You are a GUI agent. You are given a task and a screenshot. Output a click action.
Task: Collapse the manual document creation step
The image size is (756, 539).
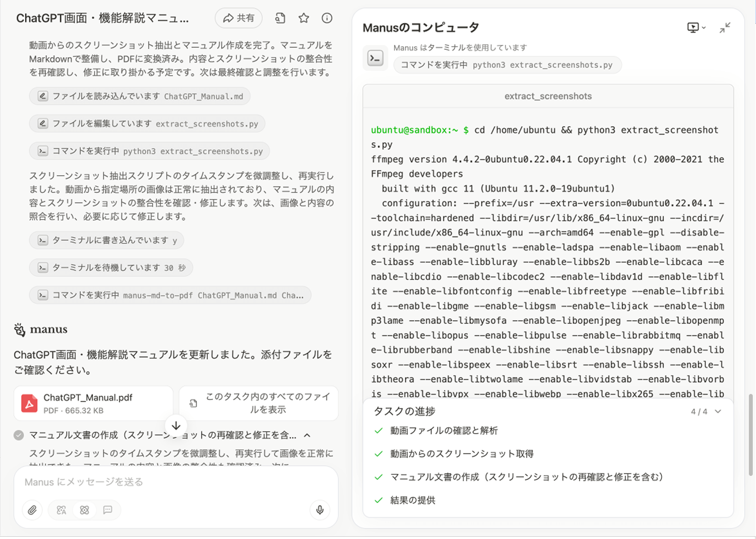click(307, 435)
